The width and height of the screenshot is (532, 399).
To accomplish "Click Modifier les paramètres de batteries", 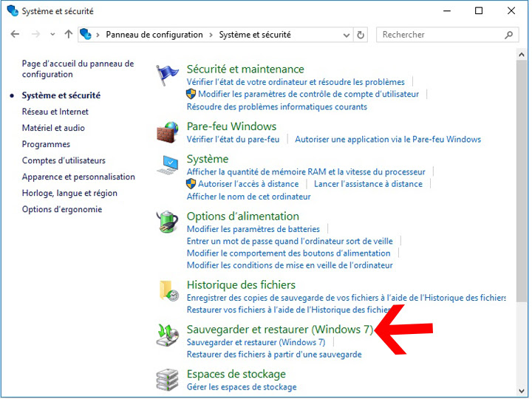I will (x=253, y=229).
